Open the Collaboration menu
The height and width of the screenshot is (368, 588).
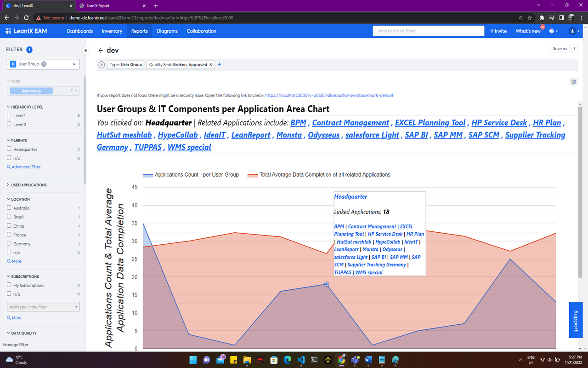(x=201, y=31)
